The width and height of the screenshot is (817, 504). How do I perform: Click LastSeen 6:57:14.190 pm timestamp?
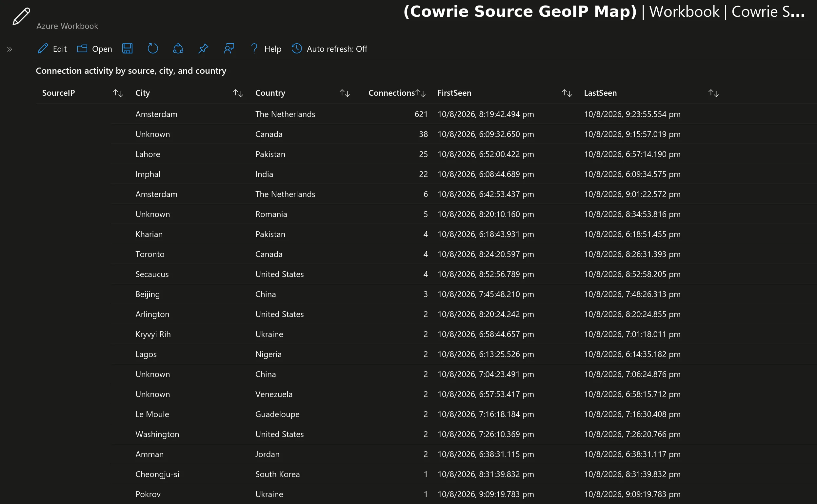pos(632,154)
